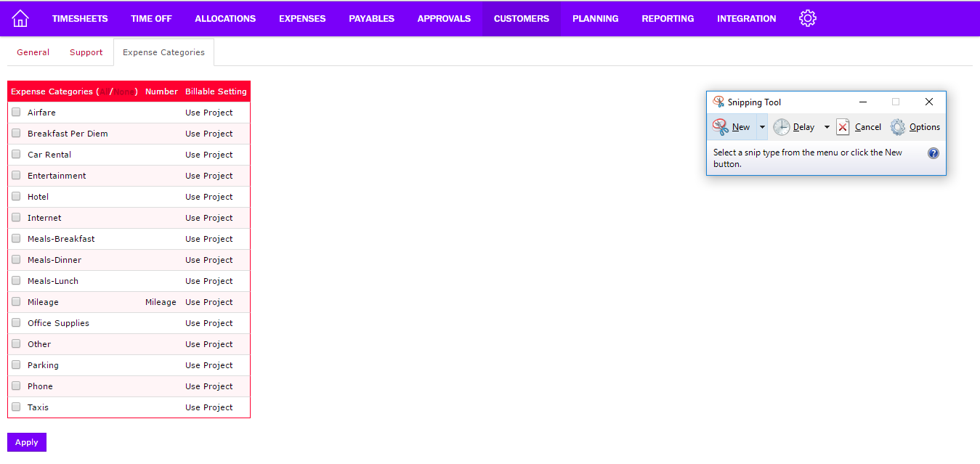The width and height of the screenshot is (980, 464).
Task: Expand the Delay dropdown arrow
Action: coord(827,127)
